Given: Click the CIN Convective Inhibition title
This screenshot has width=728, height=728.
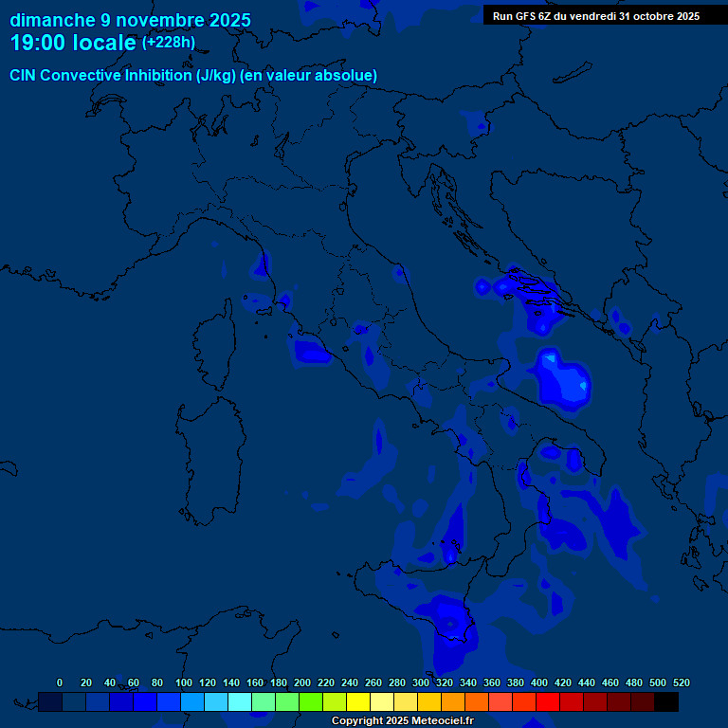Looking at the screenshot, I should point(193,76).
